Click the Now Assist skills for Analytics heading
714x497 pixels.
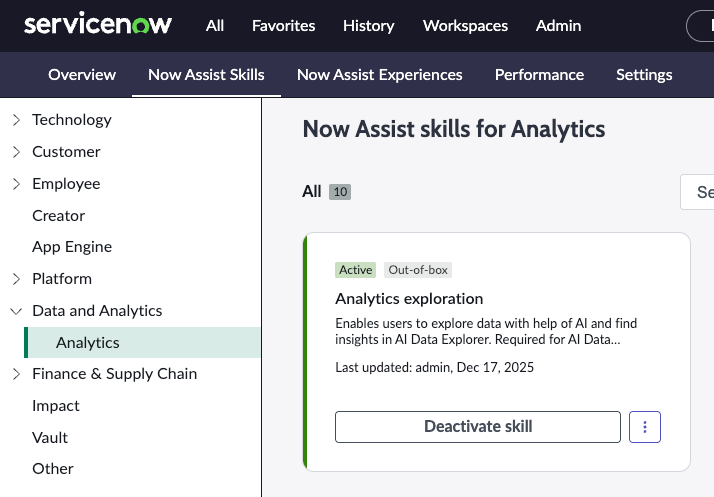tap(454, 129)
